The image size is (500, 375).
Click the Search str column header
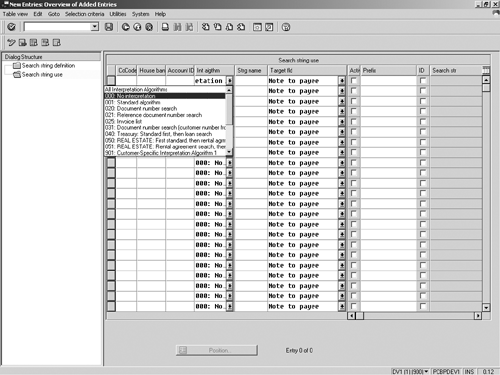click(456, 70)
